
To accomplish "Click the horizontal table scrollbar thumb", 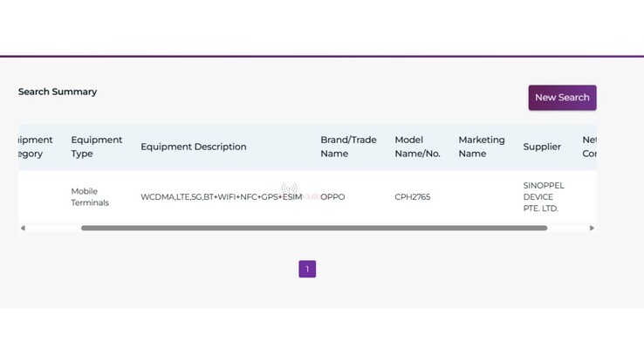I will click(x=314, y=229).
